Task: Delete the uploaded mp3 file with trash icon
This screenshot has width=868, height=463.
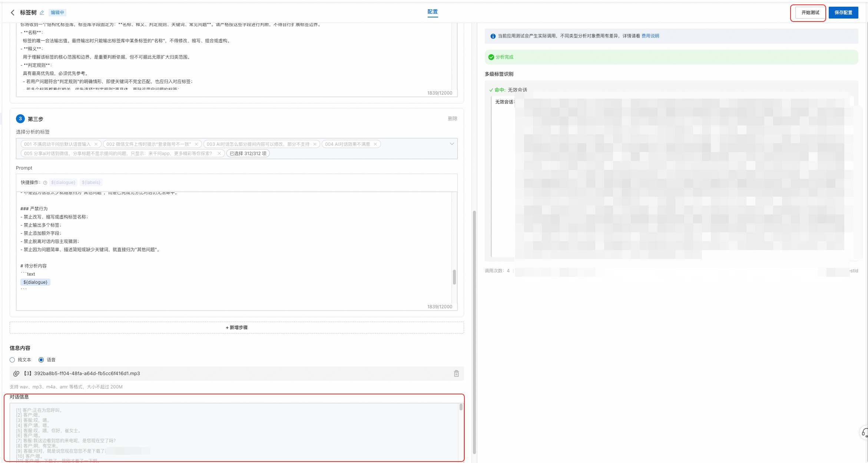Action: tap(456, 374)
